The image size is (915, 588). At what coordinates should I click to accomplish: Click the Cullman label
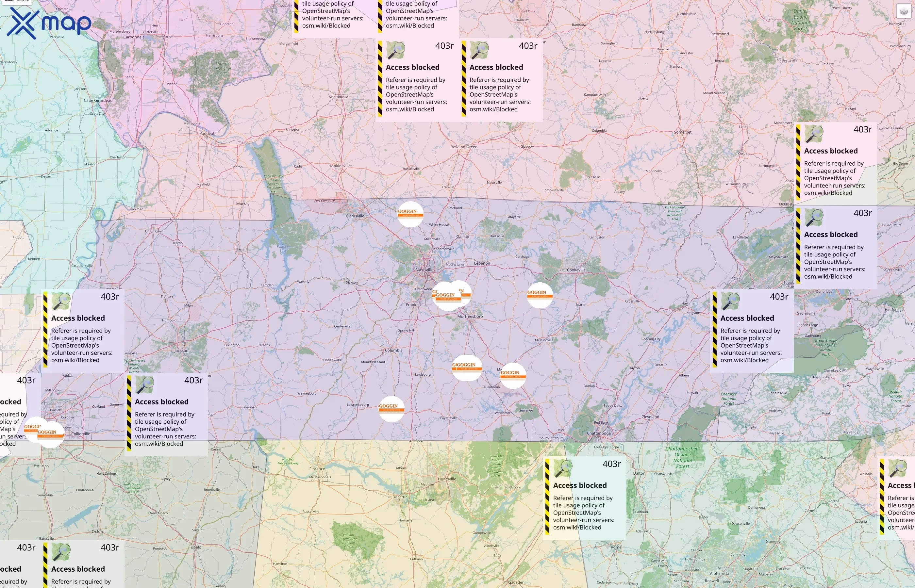click(416, 559)
